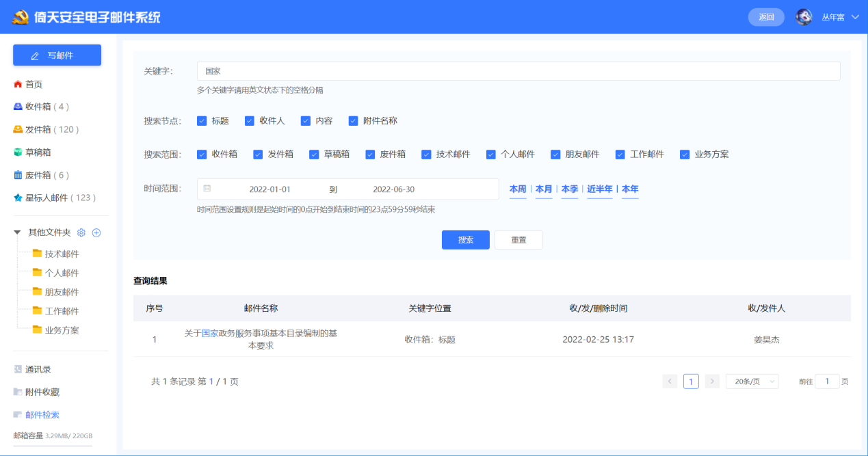Toggle 朋友邮件 search scope checkbox
The height and width of the screenshot is (456, 868).
[x=555, y=155]
